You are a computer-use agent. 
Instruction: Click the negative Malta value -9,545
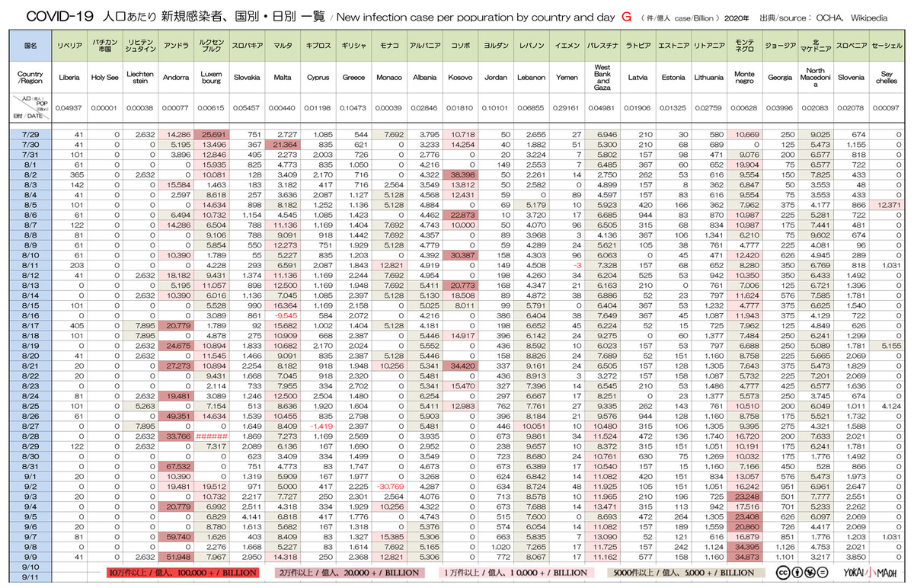282,315
